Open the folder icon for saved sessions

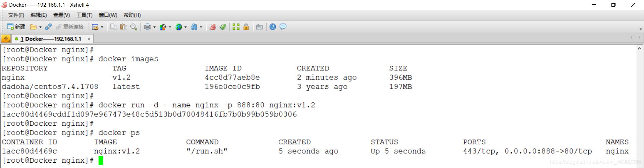pyautogui.click(x=33, y=27)
